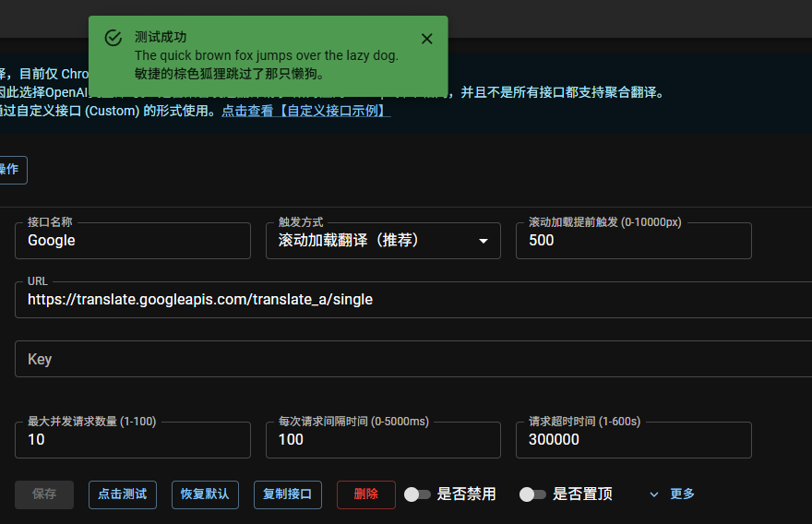The width and height of the screenshot is (812, 524).
Task: Edit the 请求超时时间 value 300000
Action: tap(633, 440)
